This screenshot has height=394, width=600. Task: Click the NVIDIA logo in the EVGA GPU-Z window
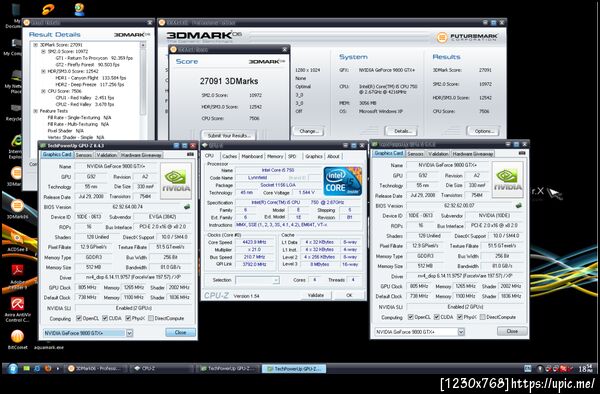[x=176, y=181]
